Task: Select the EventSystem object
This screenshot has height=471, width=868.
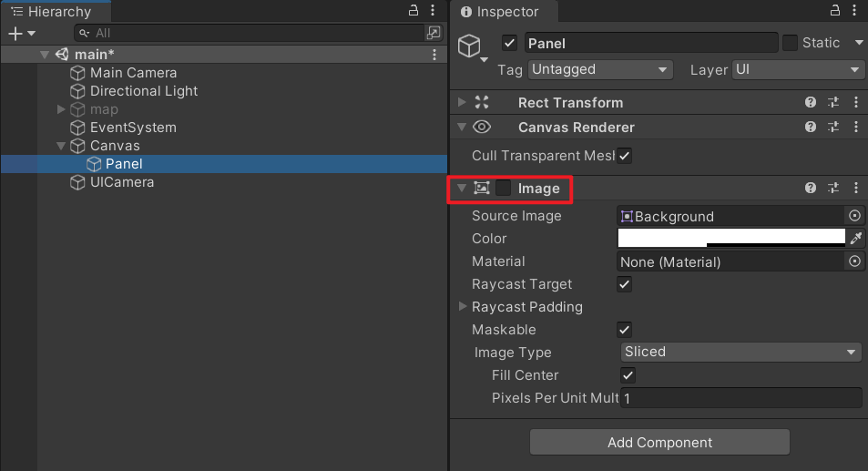Action: pyautogui.click(x=133, y=128)
